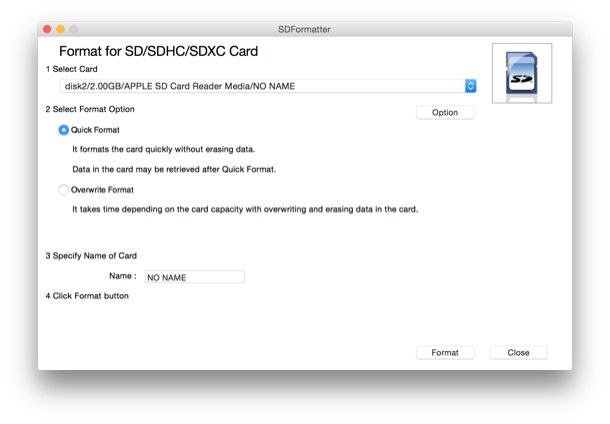610x424 pixels.
Task: Click the card selection field showing disk2/2.00GB
Action: click(268, 86)
